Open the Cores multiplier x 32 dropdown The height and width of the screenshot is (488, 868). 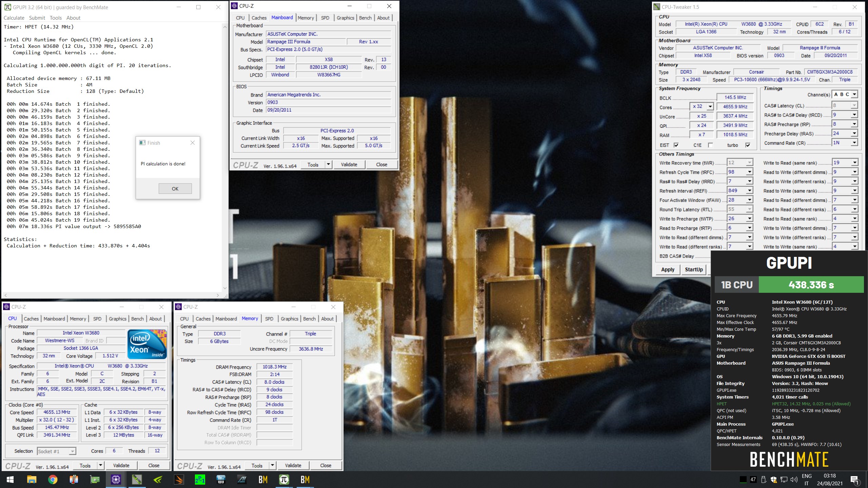pyautogui.click(x=710, y=106)
